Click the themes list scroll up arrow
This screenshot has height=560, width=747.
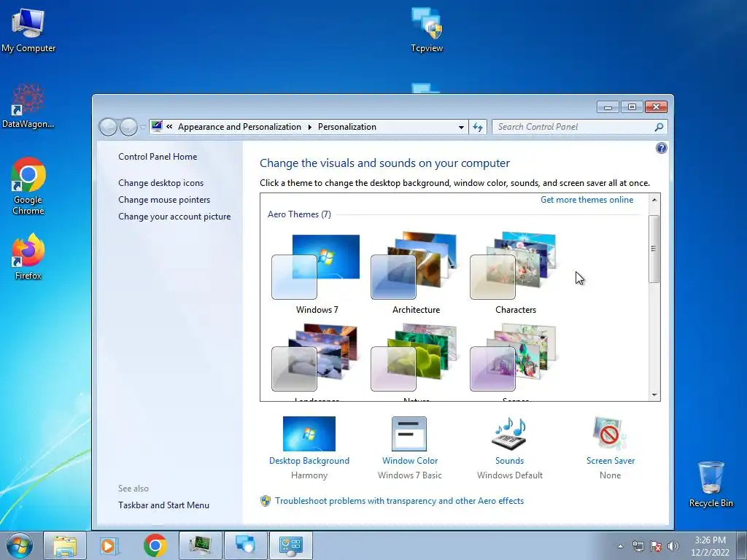(654, 200)
